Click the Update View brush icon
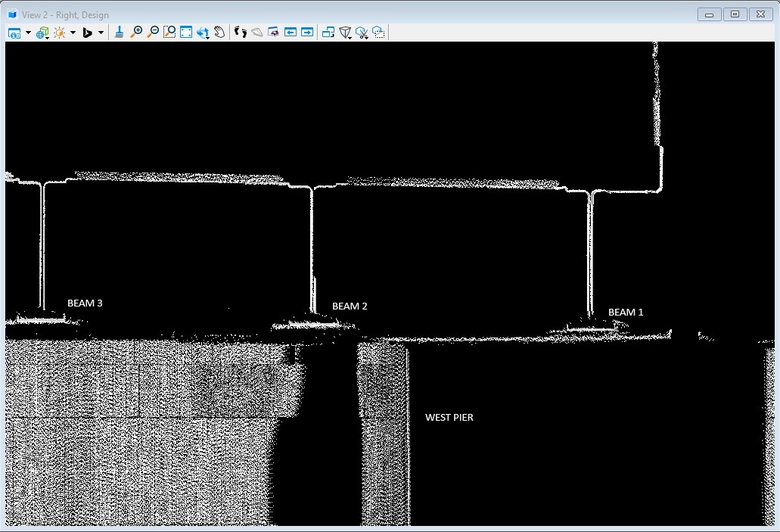Screen dimensions: 780x532 [120, 32]
